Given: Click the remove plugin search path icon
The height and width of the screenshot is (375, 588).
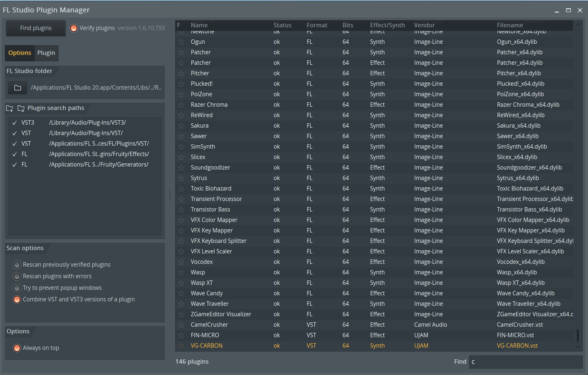Looking at the screenshot, I should (x=21, y=108).
